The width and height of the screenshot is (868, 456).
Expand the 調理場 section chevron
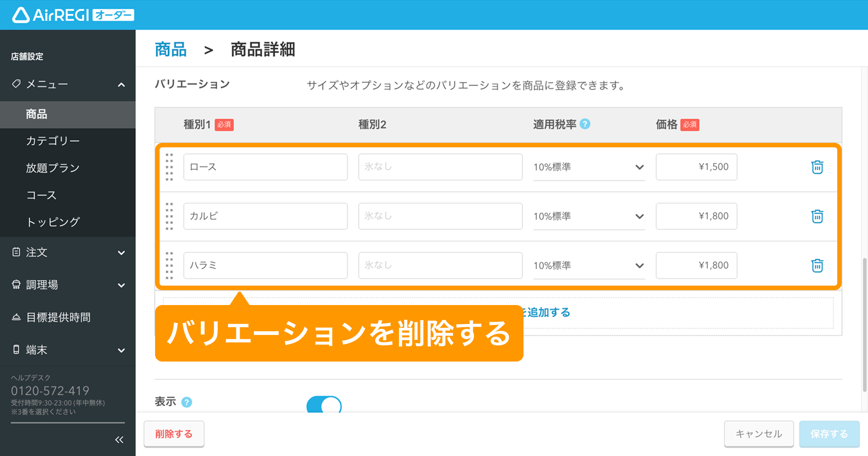point(121,285)
